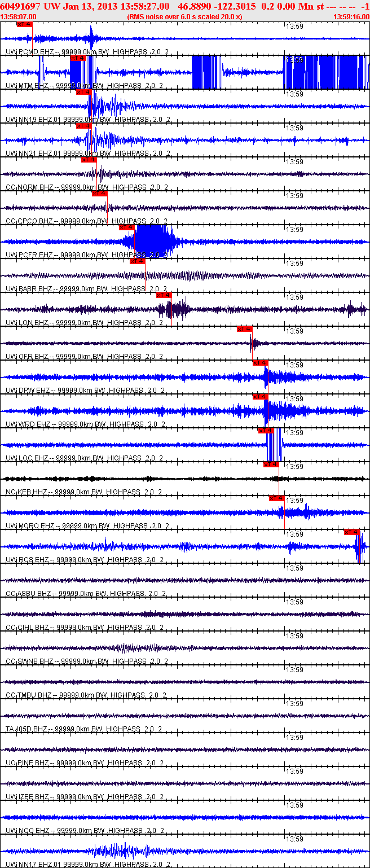Click the red pick marker on PCMD trace
The image size is (370, 868).
coord(25,24)
